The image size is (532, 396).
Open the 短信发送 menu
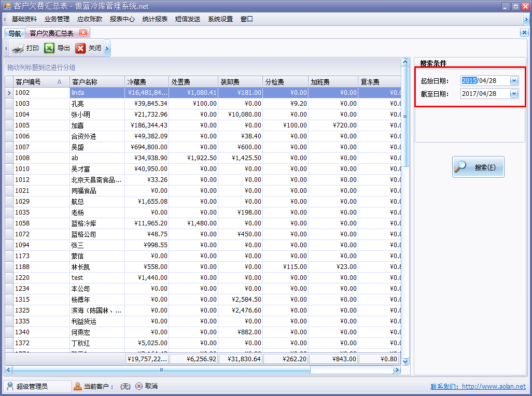point(187,19)
